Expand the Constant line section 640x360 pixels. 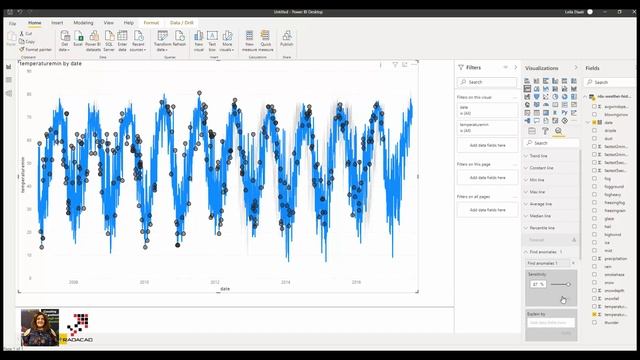click(551, 168)
